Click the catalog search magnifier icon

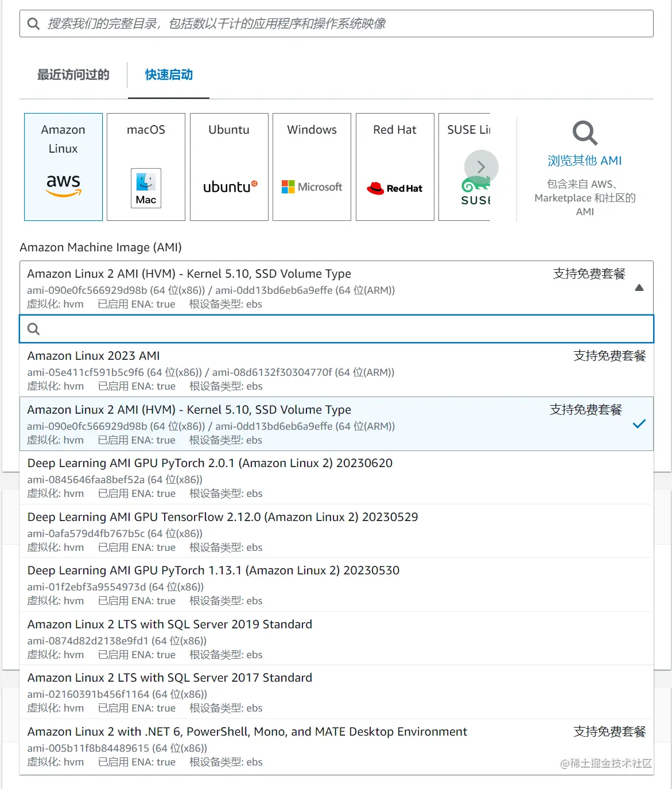pyautogui.click(x=33, y=24)
